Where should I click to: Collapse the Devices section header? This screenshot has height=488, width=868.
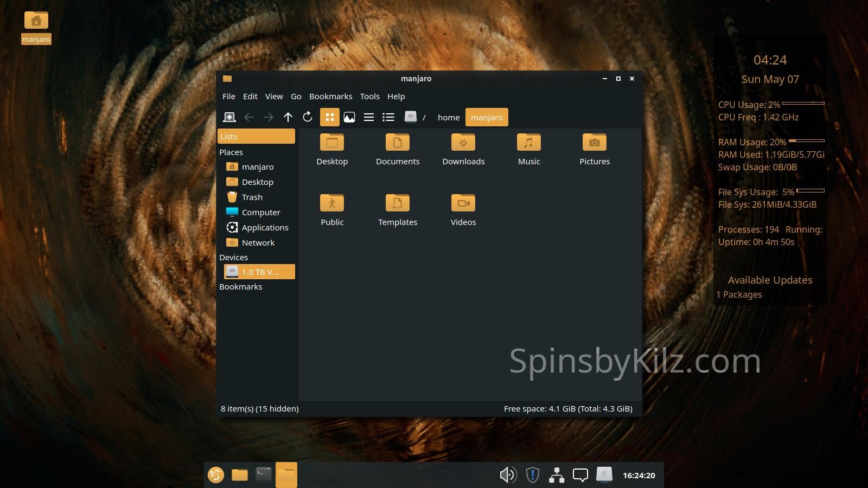[233, 258]
